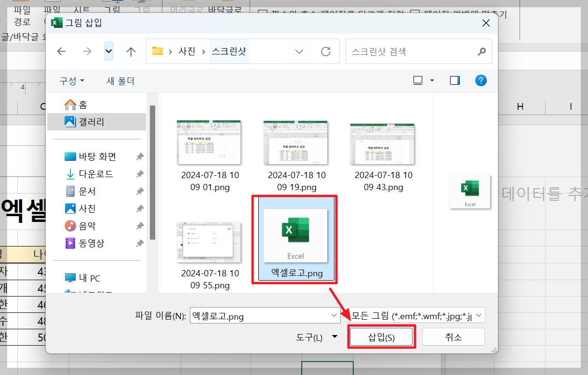The height and width of the screenshot is (375, 588).
Task: Refresh the 스크린샷 folder contents
Action: click(x=326, y=51)
